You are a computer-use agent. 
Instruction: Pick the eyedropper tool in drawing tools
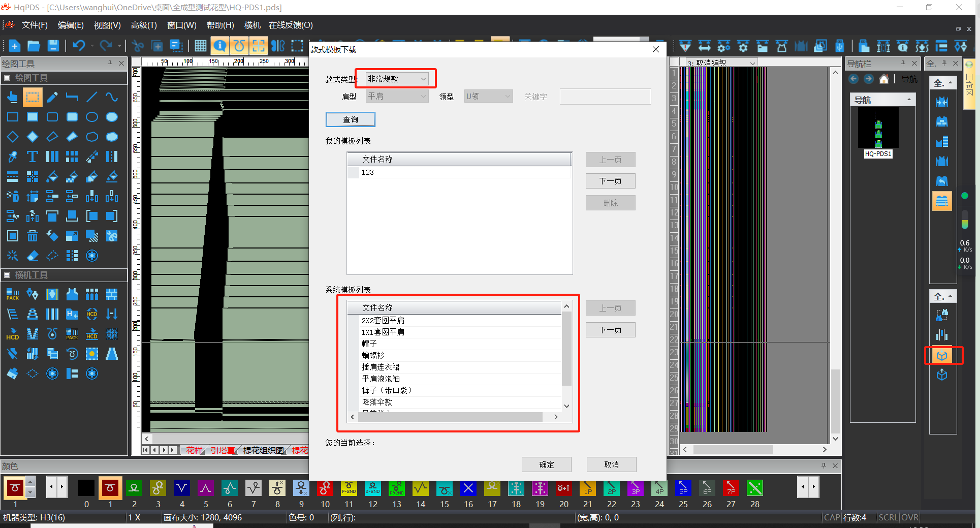tap(13, 157)
